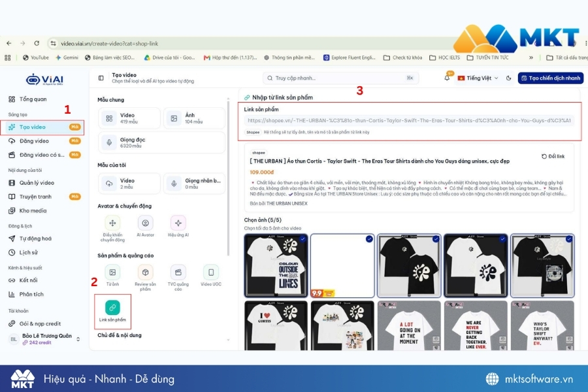Click the Truy cập nhanh search field
The width and height of the screenshot is (588, 392).
pos(340,78)
